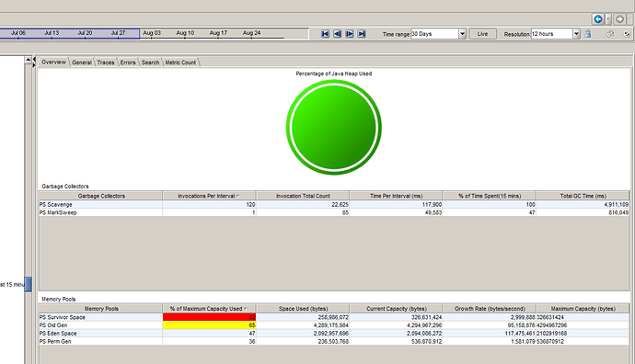The image size is (635, 364).
Task: Select the PS MarkSweep row
Action: 334,212
